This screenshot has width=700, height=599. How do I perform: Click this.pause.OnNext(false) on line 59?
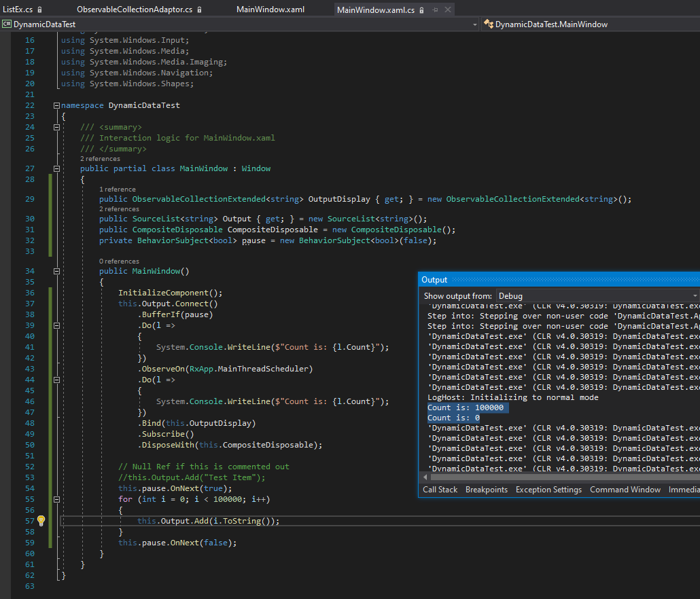(177, 543)
